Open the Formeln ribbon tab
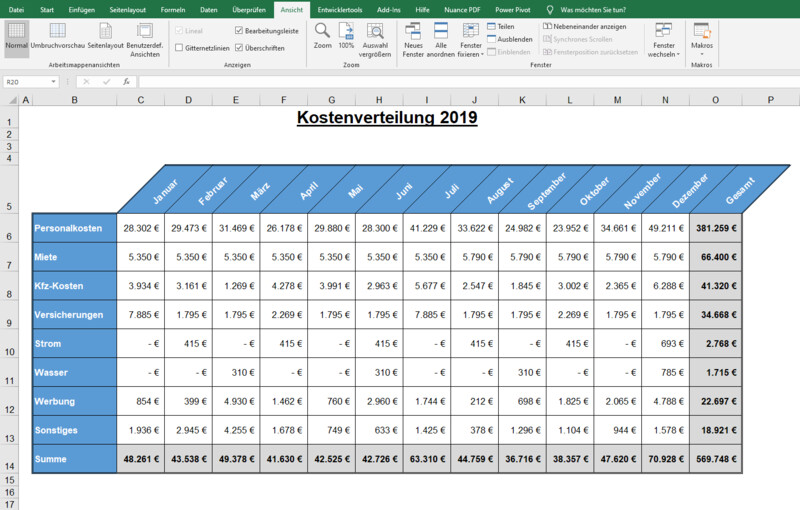This screenshot has height=510, width=800. (173, 10)
